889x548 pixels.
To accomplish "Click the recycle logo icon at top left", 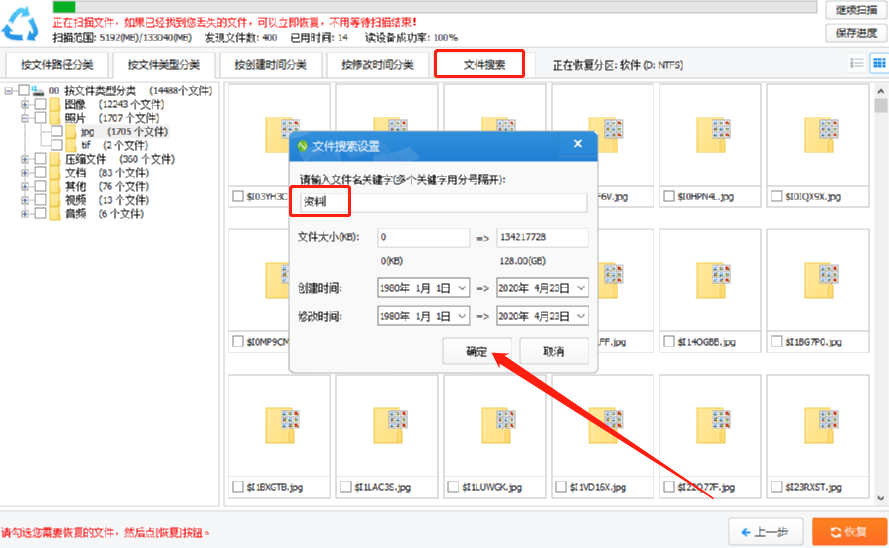I will (x=20, y=23).
